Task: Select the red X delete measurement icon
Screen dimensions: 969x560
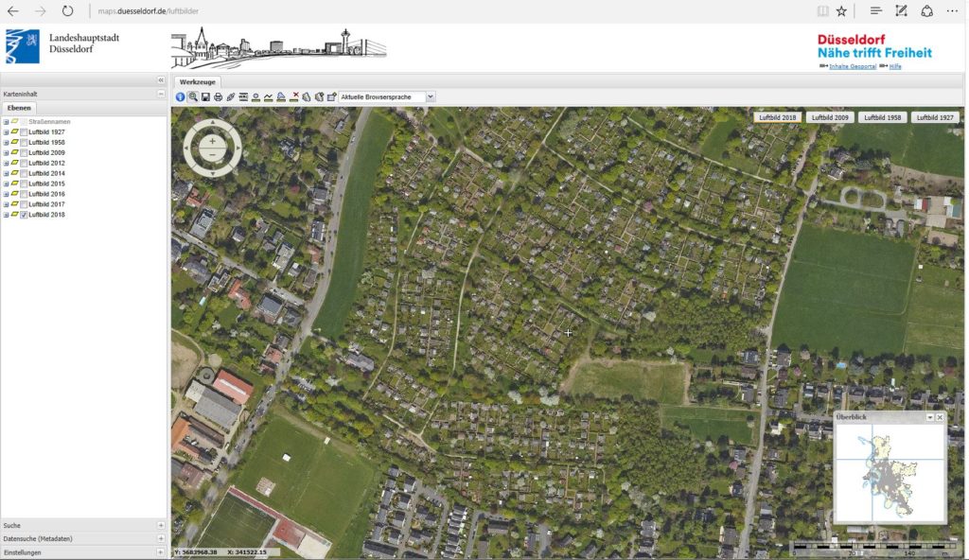Action: [294, 97]
